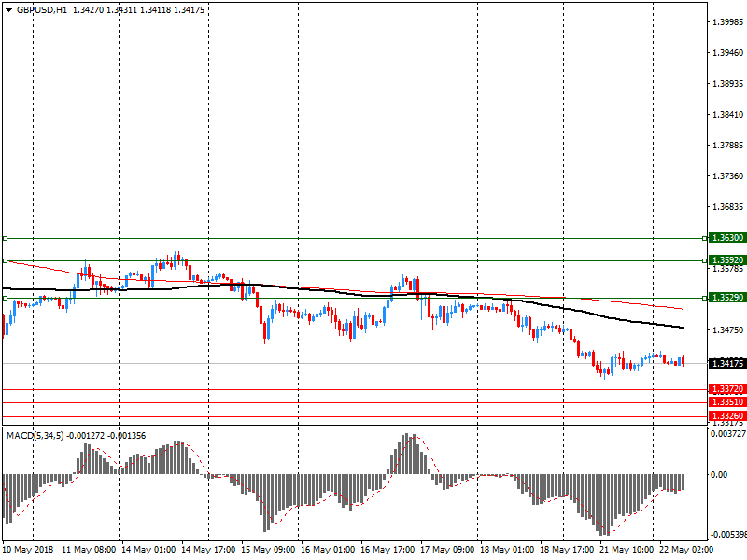Image resolution: width=747 pixels, height=560 pixels.
Task: Click the 1.39985 price scale label
Action: (x=726, y=21)
